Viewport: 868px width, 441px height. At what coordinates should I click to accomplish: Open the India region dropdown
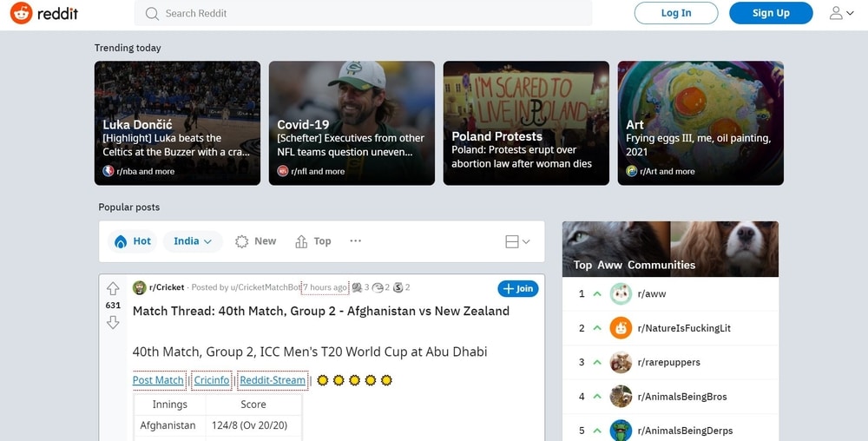(193, 241)
